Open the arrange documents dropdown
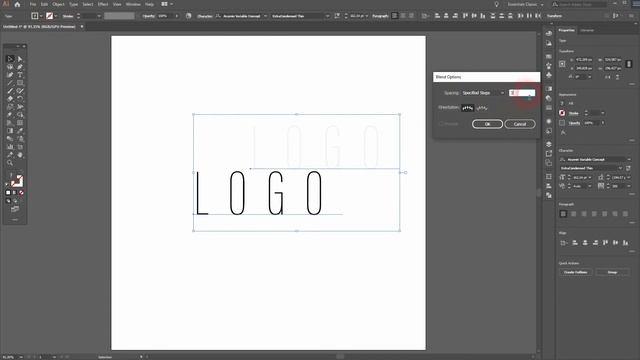 pyautogui.click(x=167, y=4)
